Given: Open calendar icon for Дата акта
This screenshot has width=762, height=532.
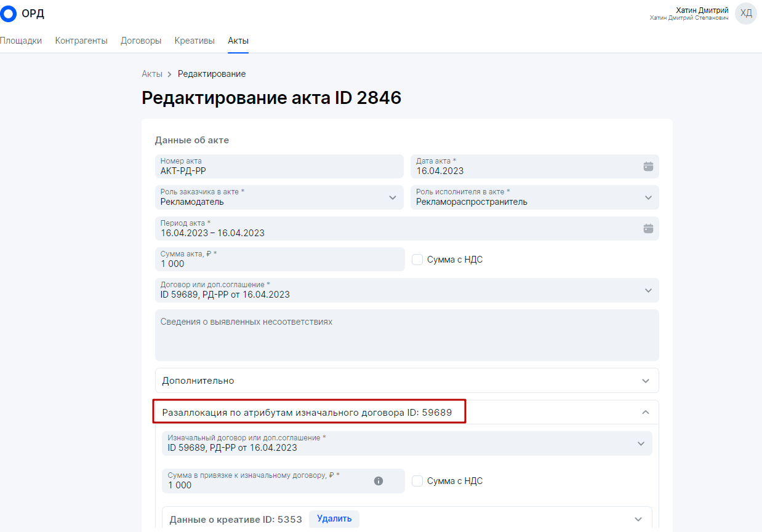Looking at the screenshot, I should [648, 166].
